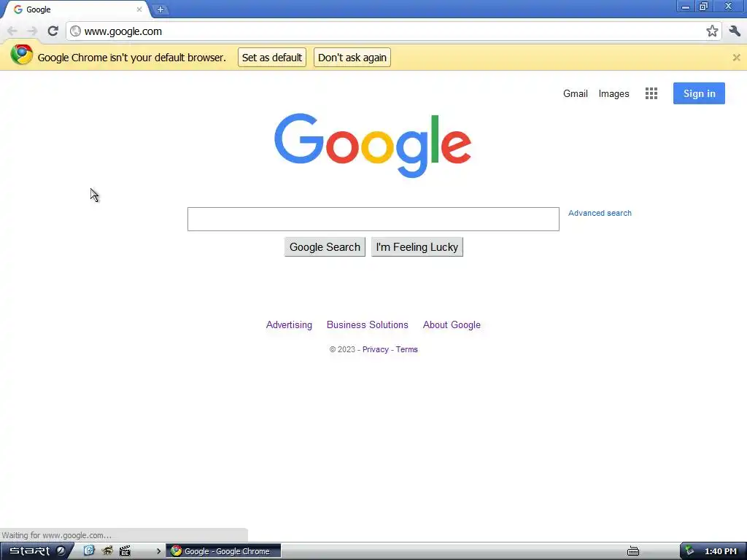
Task: Restore down the Chrome window
Action: click(x=703, y=6)
